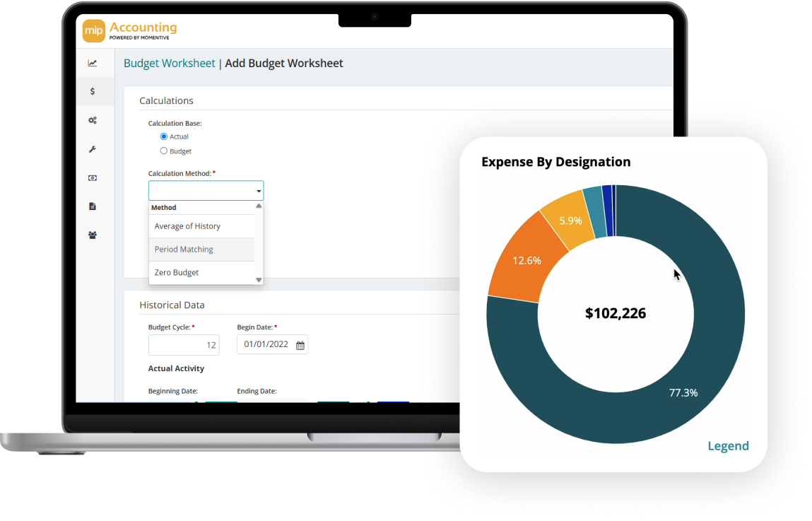Screen dimensions: 812x521
Task: Select the wrench tools sidebar icon
Action: pos(93,149)
